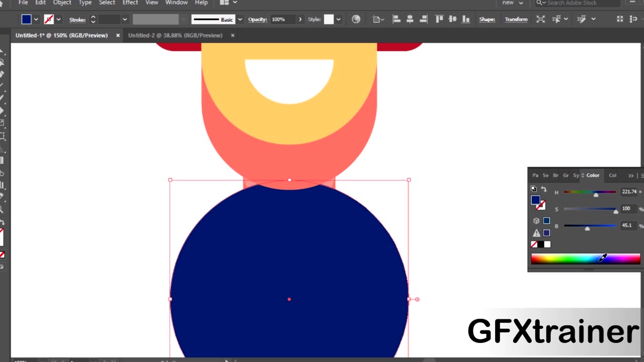Click the black swatch in Color panel
This screenshot has width=644, height=362.
[x=540, y=244]
